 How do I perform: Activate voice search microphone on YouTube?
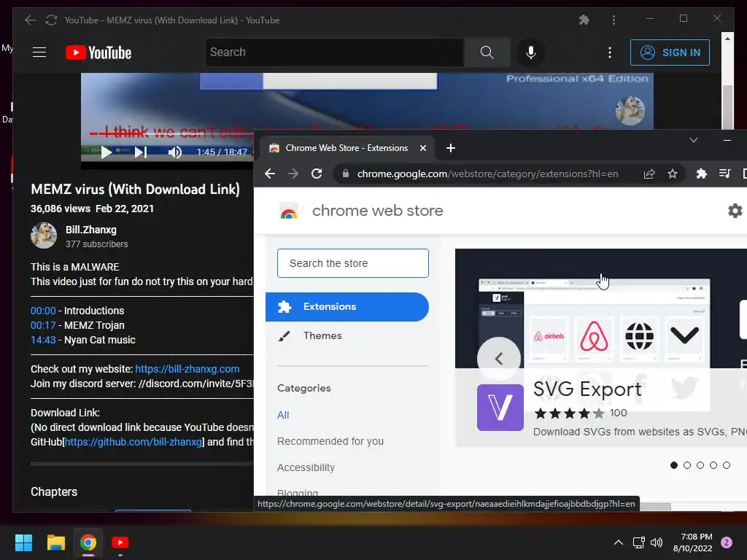(531, 52)
